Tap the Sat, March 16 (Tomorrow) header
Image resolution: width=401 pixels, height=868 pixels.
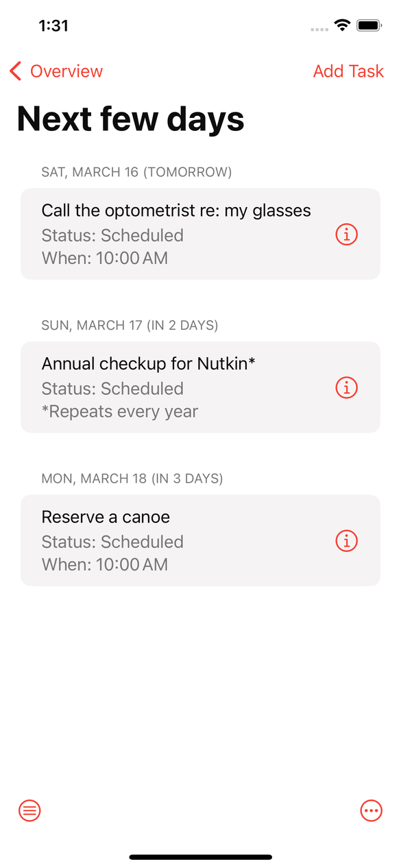click(x=136, y=172)
